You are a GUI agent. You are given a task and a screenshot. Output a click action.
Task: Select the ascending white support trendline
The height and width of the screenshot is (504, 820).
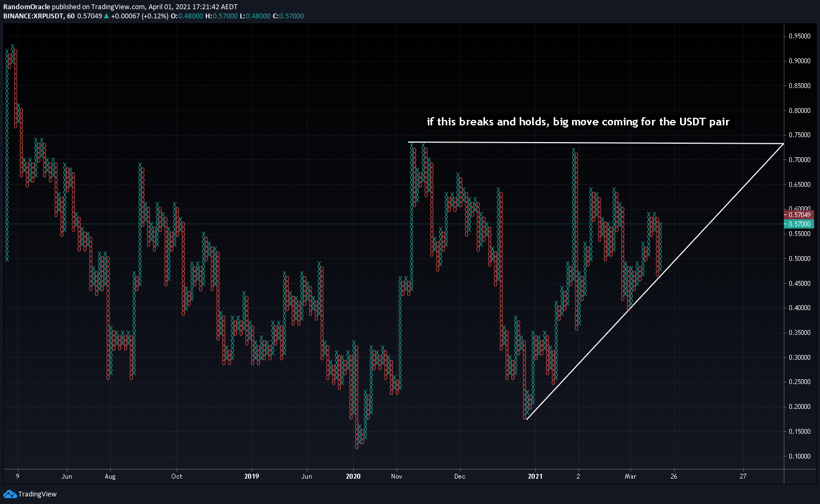(x=655, y=281)
